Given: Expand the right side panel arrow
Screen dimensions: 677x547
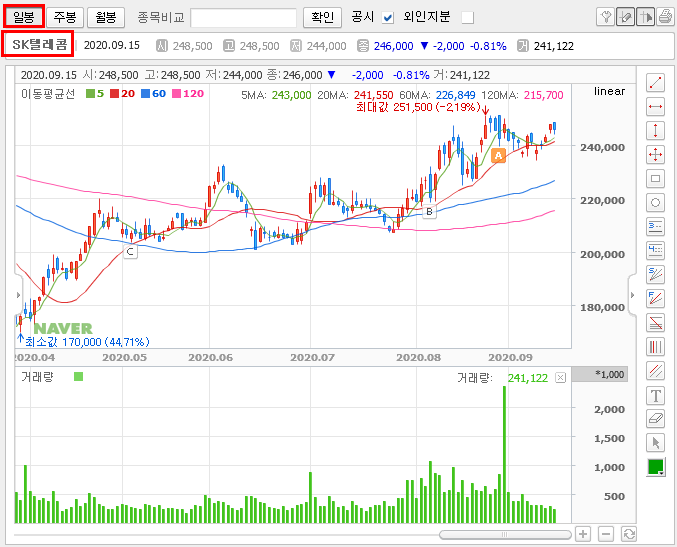Looking at the screenshot, I should [x=632, y=295].
